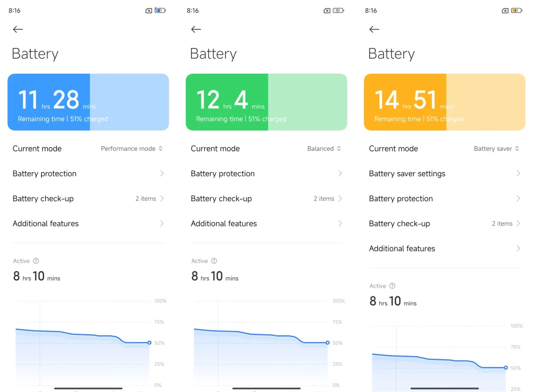
Task: Open Battery saver settings
Action: (445, 174)
